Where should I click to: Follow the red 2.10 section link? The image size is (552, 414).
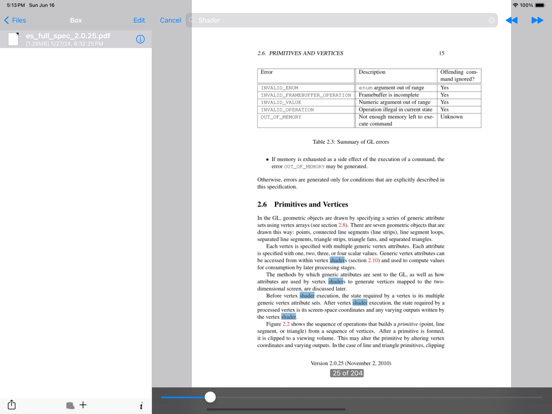pos(373,260)
